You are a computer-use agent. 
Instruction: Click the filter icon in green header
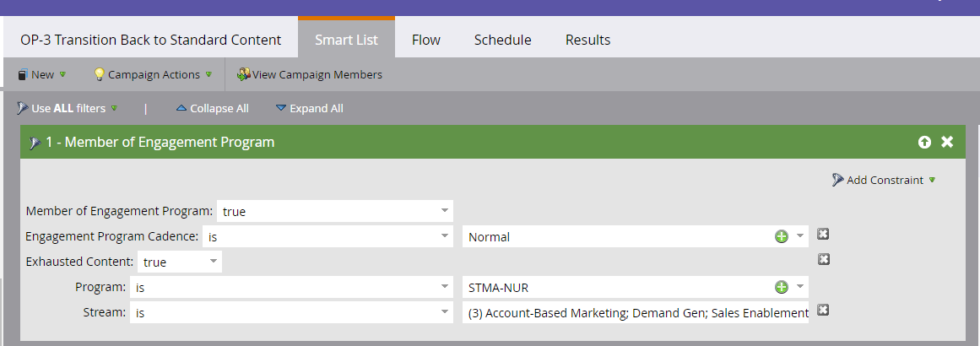pyautogui.click(x=35, y=143)
